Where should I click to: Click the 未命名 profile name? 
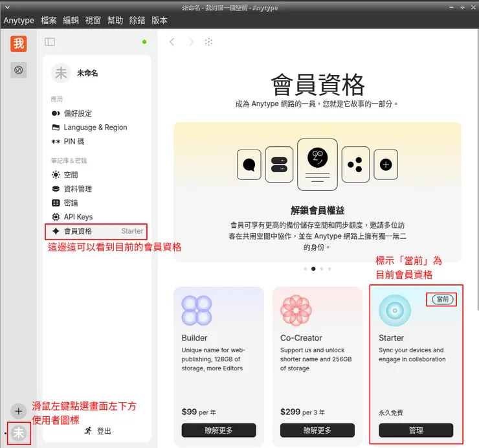(87, 73)
